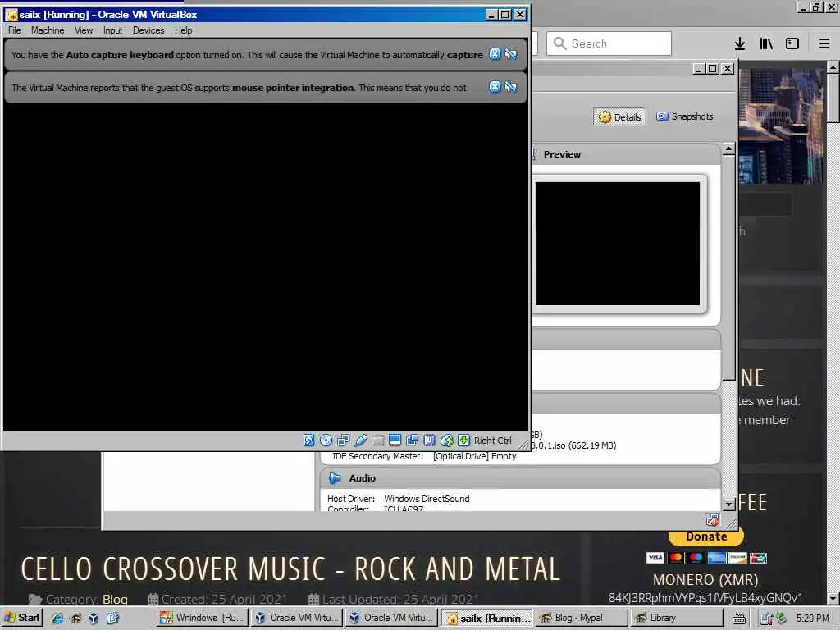The width and height of the screenshot is (840, 630).
Task: Suppress future mouse pointer integration messages
Action: tap(511, 87)
